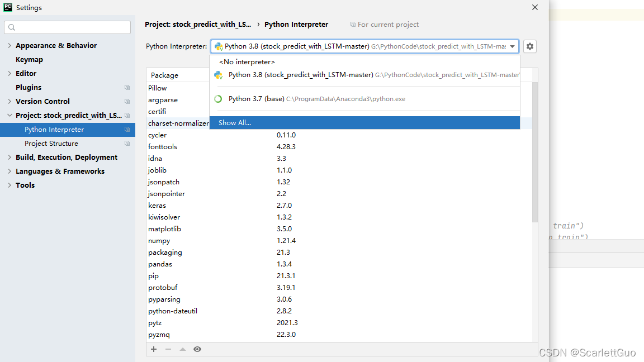The width and height of the screenshot is (644, 362).
Task: Click the search magnifier icon
Action: tap(12, 27)
